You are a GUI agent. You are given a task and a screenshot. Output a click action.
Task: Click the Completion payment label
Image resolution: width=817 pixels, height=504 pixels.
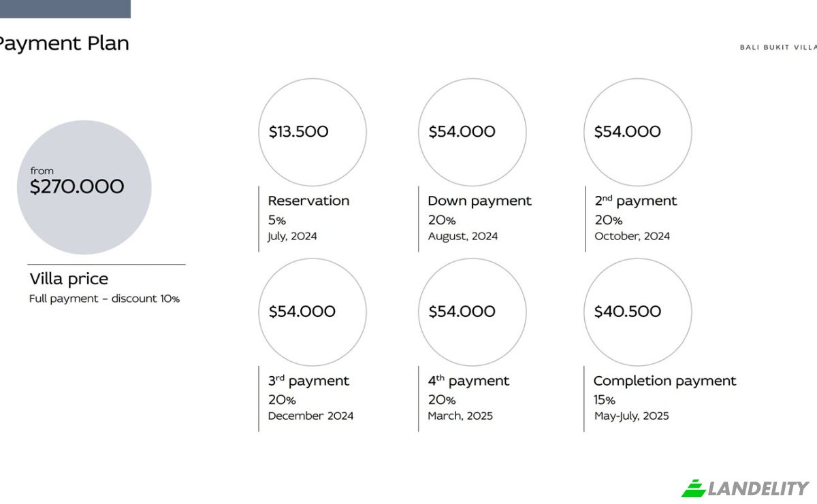tap(664, 381)
